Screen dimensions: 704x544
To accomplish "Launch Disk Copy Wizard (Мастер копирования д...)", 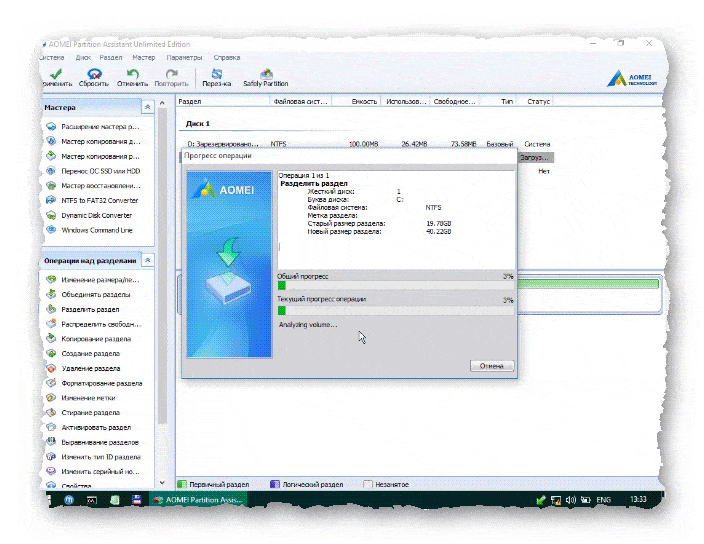I will click(93, 141).
